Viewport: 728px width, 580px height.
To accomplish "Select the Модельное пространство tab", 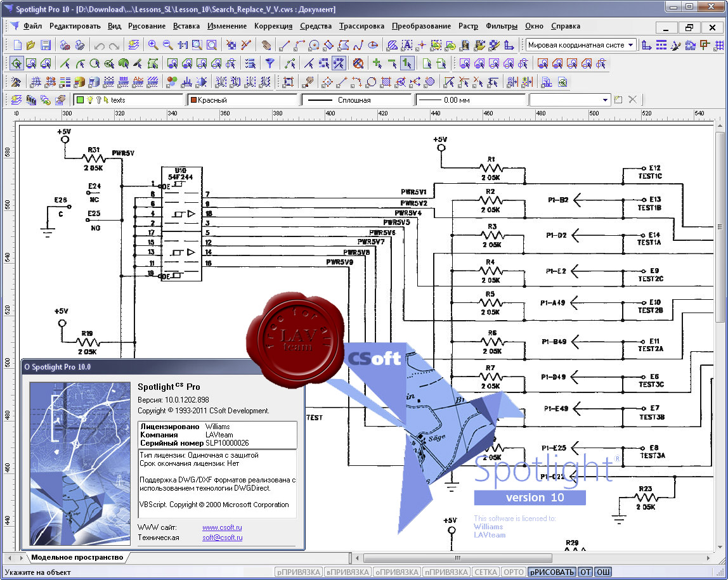I will pos(77,557).
